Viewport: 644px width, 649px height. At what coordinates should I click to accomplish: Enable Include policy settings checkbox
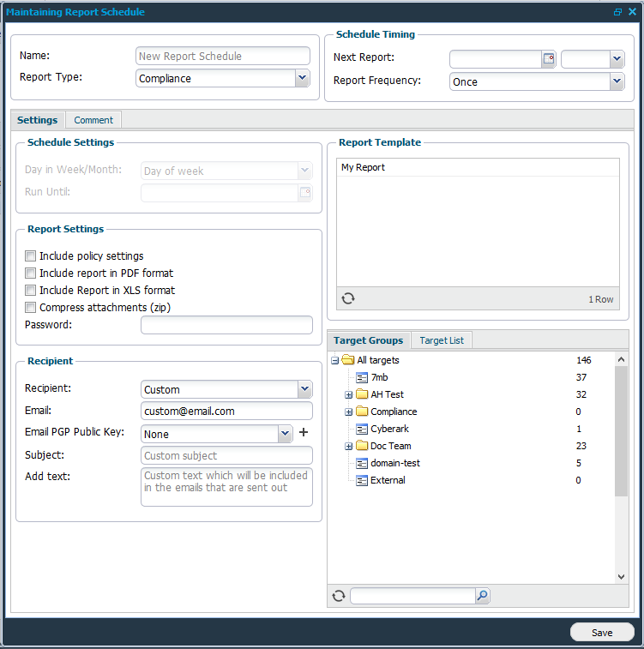tap(31, 255)
